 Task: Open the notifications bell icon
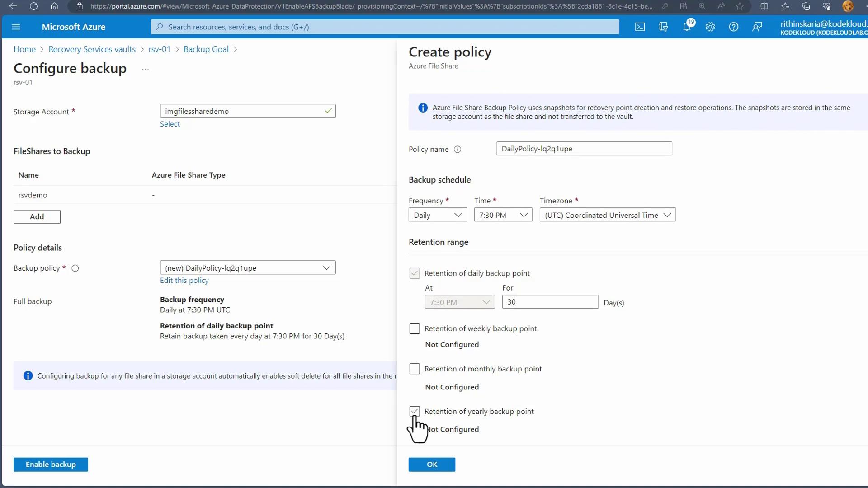tap(687, 27)
